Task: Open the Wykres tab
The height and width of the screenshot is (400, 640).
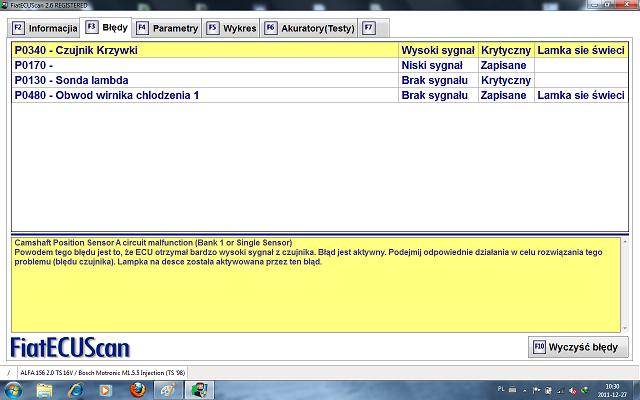Action: point(231,28)
